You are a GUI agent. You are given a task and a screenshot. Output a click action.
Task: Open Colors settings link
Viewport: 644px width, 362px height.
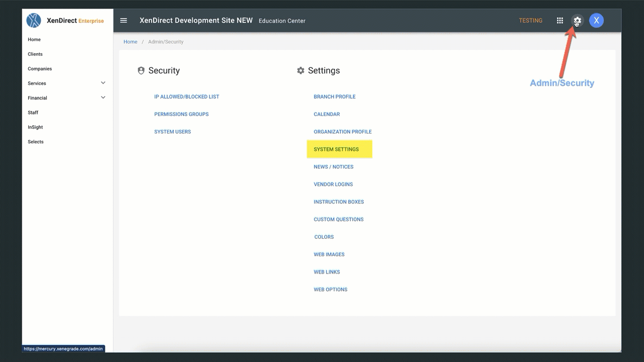(x=324, y=237)
